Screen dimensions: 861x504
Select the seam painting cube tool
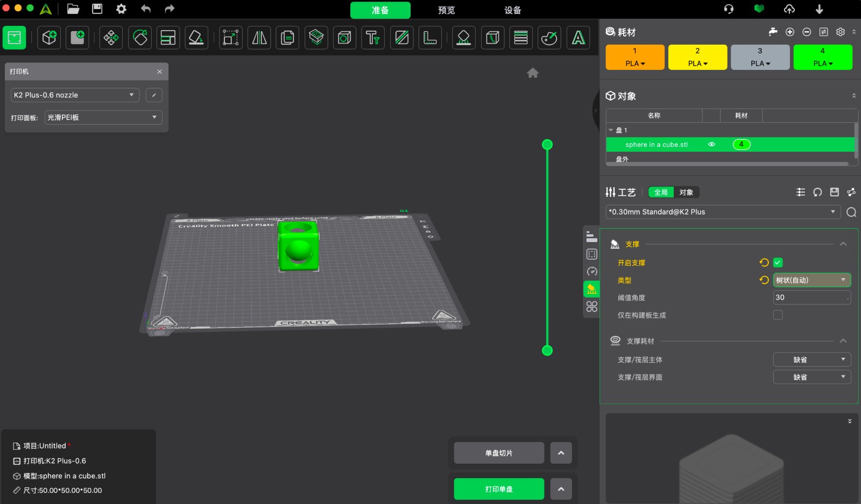(x=492, y=38)
